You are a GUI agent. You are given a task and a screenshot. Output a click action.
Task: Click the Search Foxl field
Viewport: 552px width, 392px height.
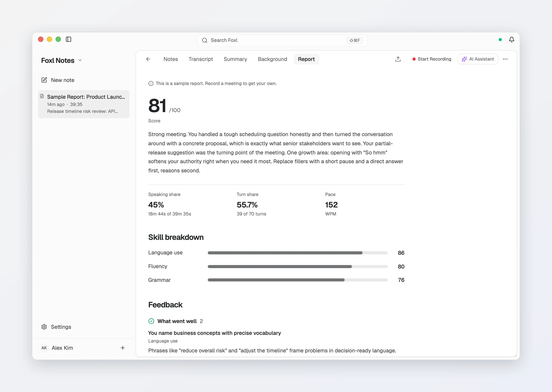point(282,40)
